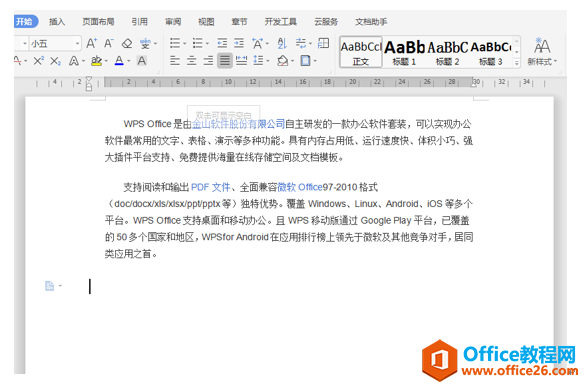Image resolution: width=585 pixels, height=388 pixels.
Task: Clear formatting with the eraser icon
Action: [x=127, y=44]
